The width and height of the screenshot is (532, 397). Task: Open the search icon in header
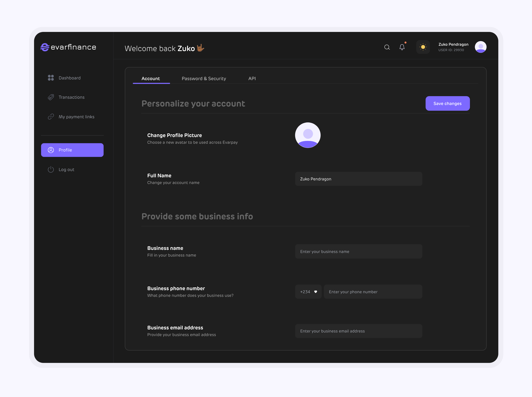[387, 47]
